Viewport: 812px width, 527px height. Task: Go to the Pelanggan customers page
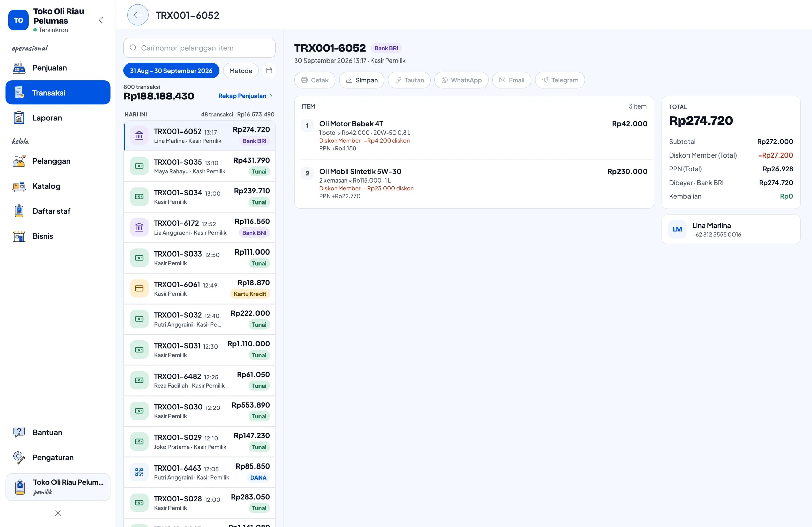[58, 161]
